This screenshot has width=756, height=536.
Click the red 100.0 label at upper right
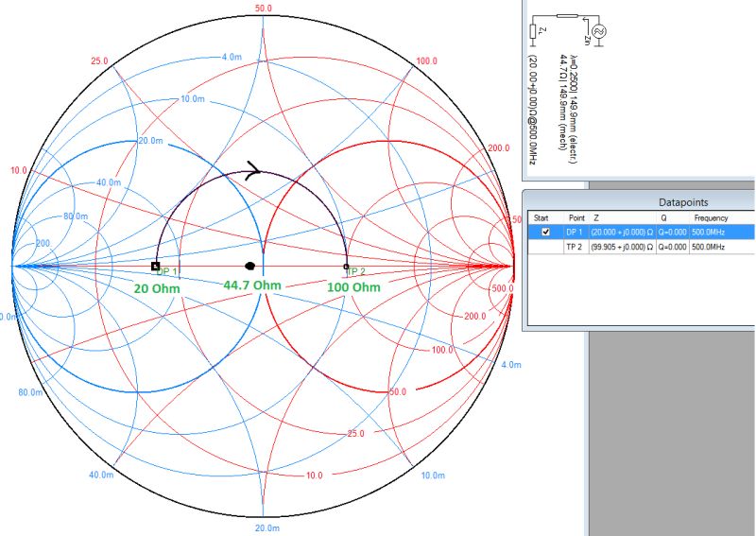pyautogui.click(x=427, y=61)
